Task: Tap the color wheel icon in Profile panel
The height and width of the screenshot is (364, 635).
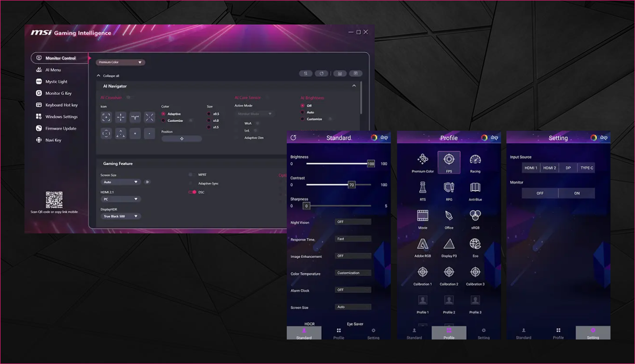Action: pos(484,138)
